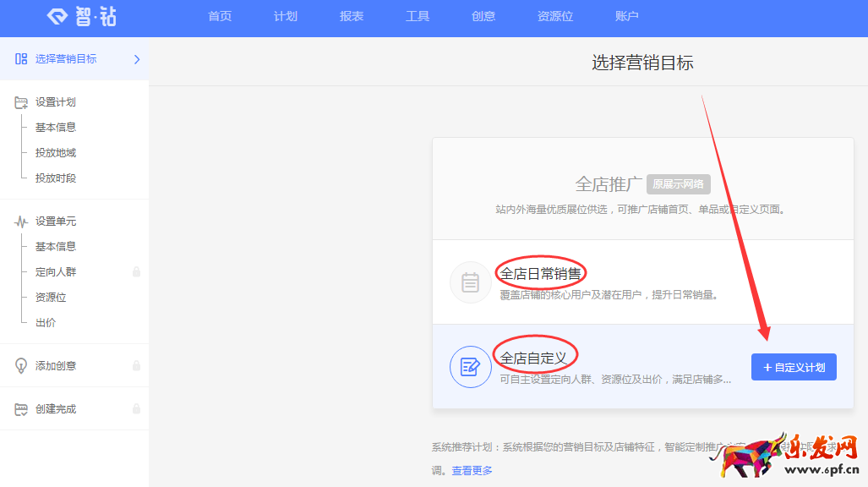Open the 首页 menu
868x487 pixels.
click(220, 17)
